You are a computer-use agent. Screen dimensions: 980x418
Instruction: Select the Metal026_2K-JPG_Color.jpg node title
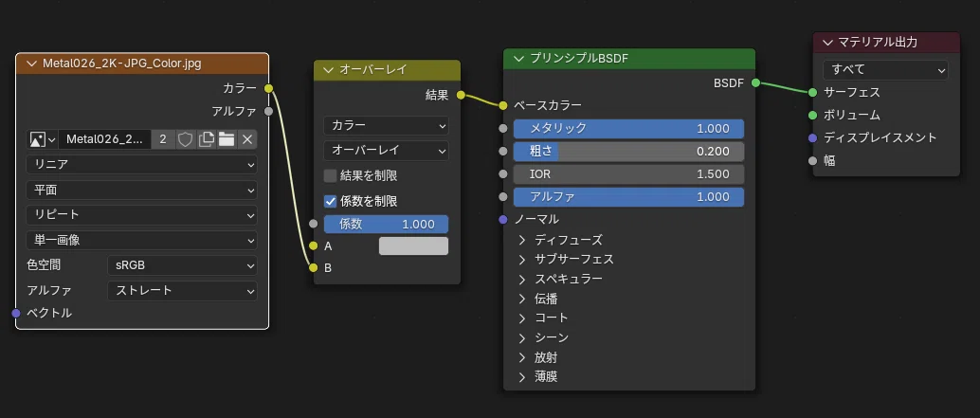pos(122,64)
